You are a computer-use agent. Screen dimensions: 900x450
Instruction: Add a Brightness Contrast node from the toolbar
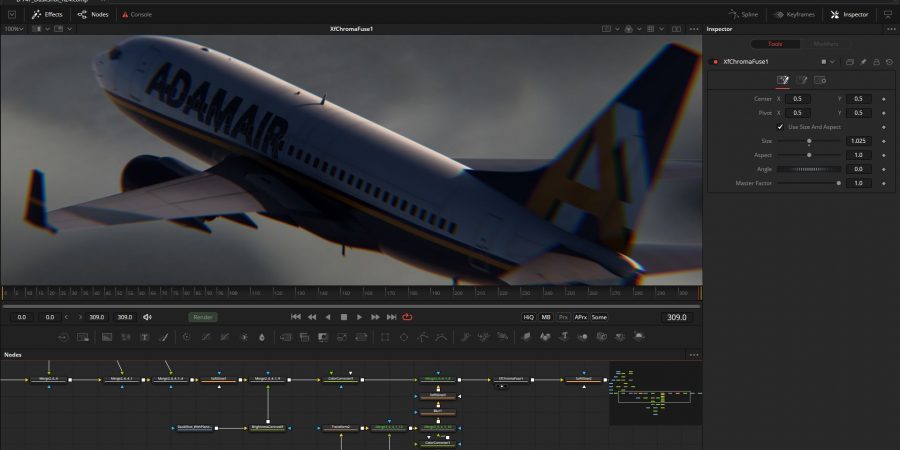(243, 337)
